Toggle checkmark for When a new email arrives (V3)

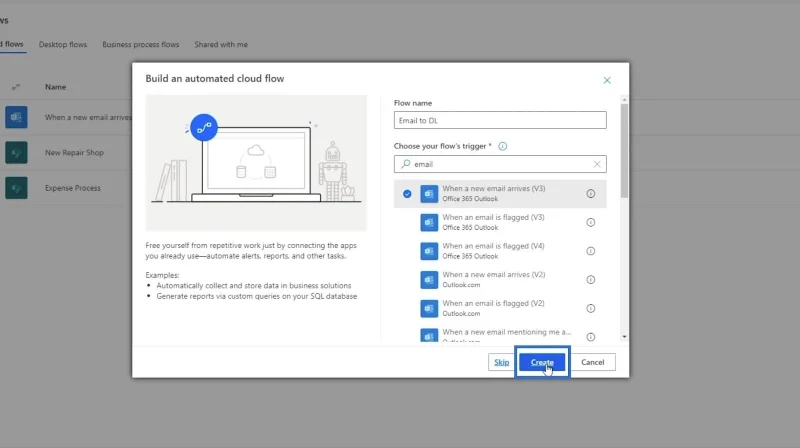(x=407, y=194)
